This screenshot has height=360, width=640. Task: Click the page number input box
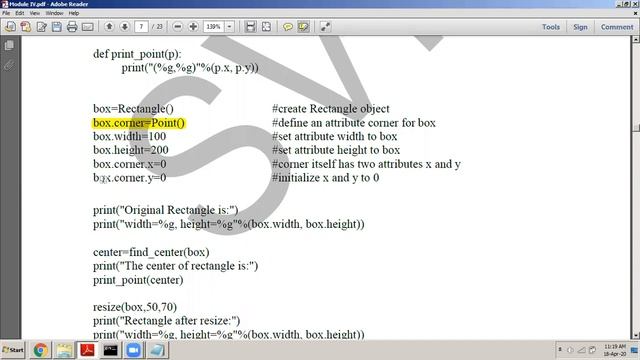coord(141,27)
